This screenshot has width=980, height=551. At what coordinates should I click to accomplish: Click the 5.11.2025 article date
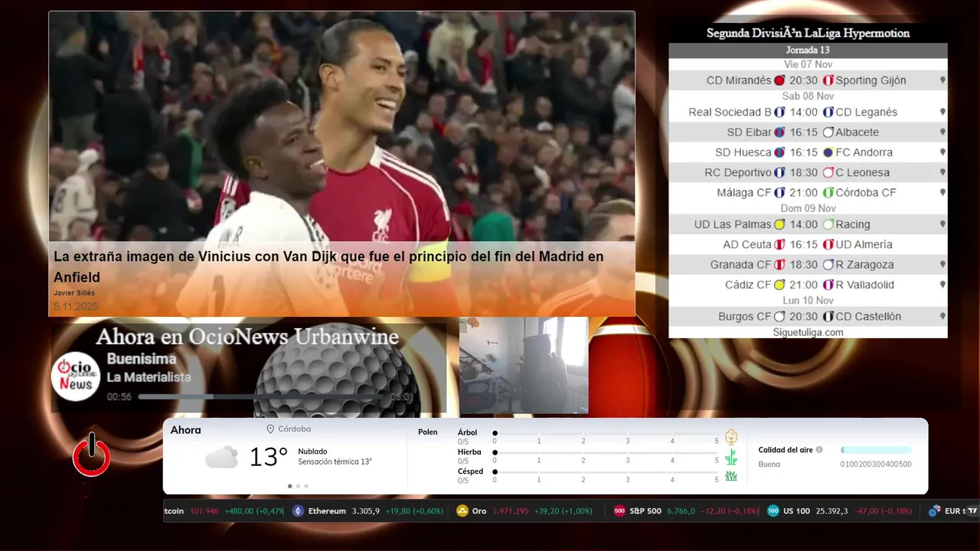[76, 307]
